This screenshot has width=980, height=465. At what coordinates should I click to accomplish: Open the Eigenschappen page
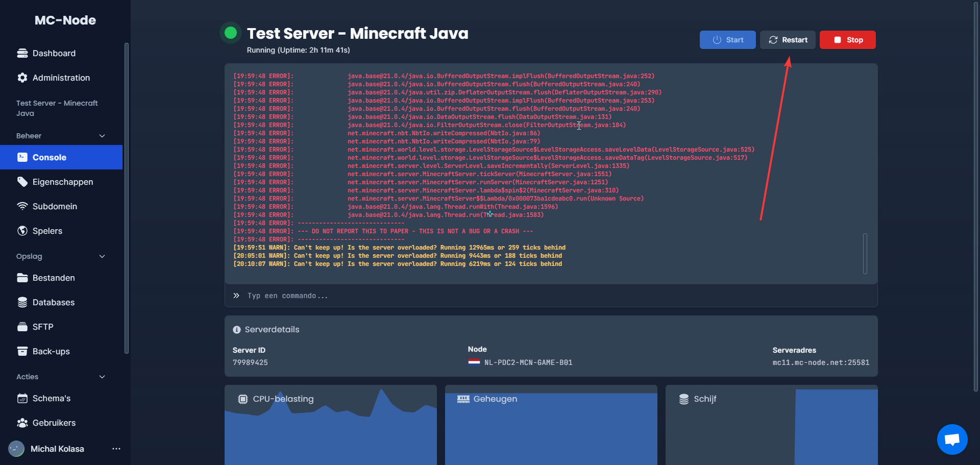61,182
